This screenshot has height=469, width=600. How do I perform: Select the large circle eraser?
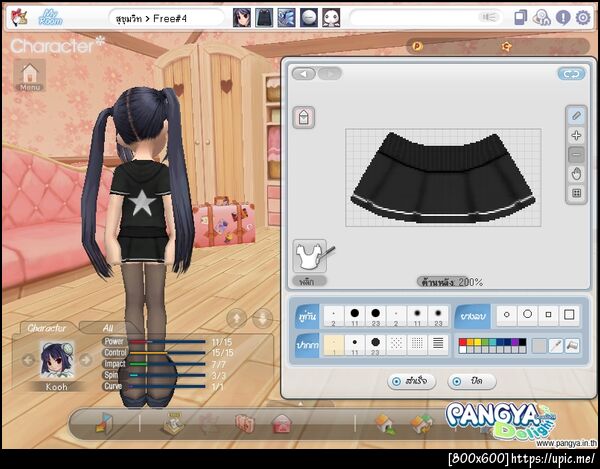[527, 315]
